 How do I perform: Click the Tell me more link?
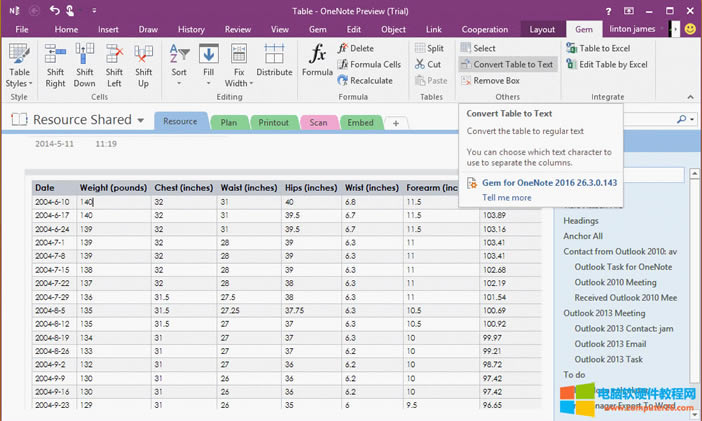[507, 198]
